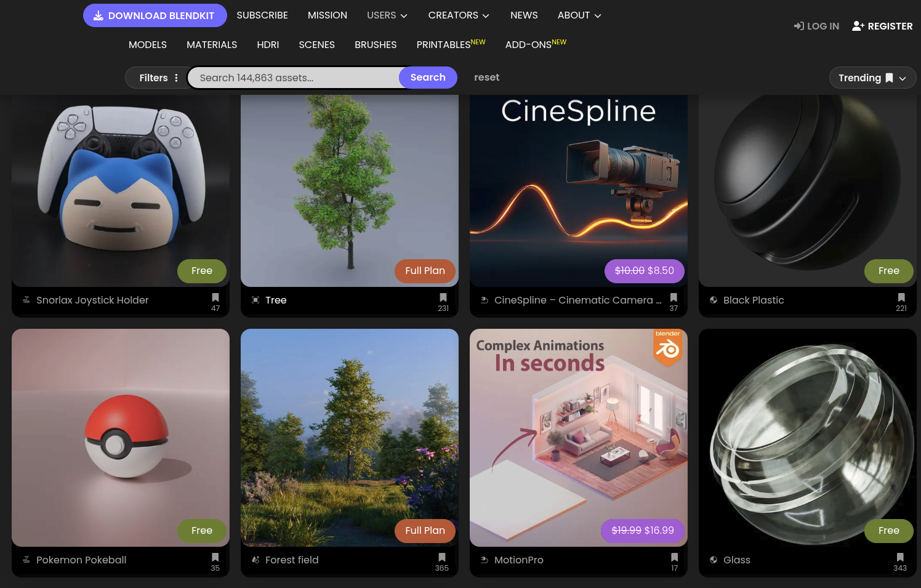Bookmark the MotionPro add-on
Image resolution: width=921 pixels, height=588 pixels.
tap(675, 557)
